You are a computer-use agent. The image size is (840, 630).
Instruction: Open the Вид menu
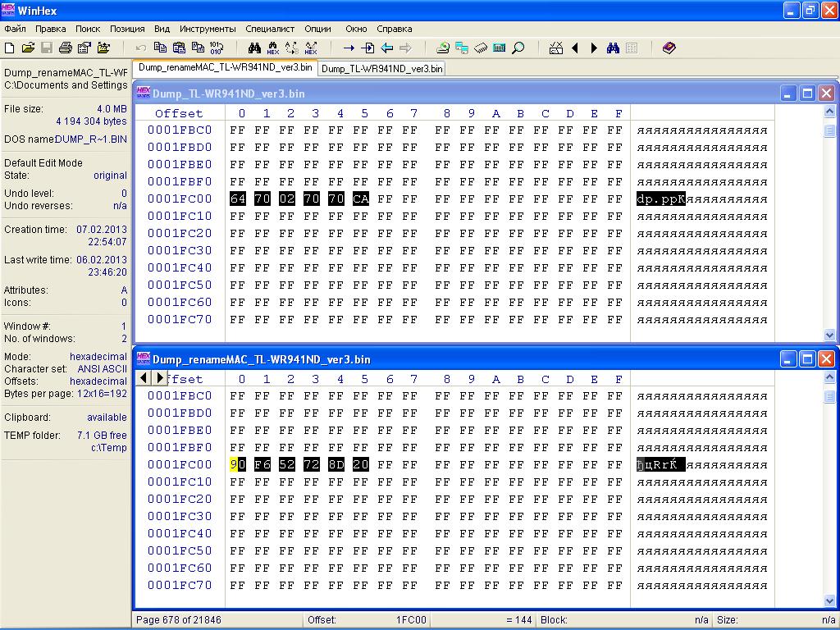point(162,29)
